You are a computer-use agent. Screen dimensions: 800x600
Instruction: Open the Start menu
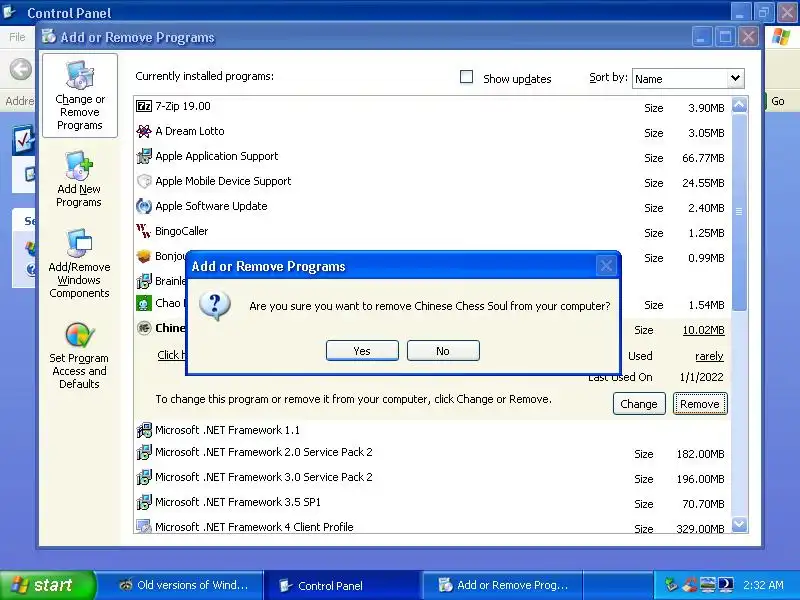click(47, 585)
